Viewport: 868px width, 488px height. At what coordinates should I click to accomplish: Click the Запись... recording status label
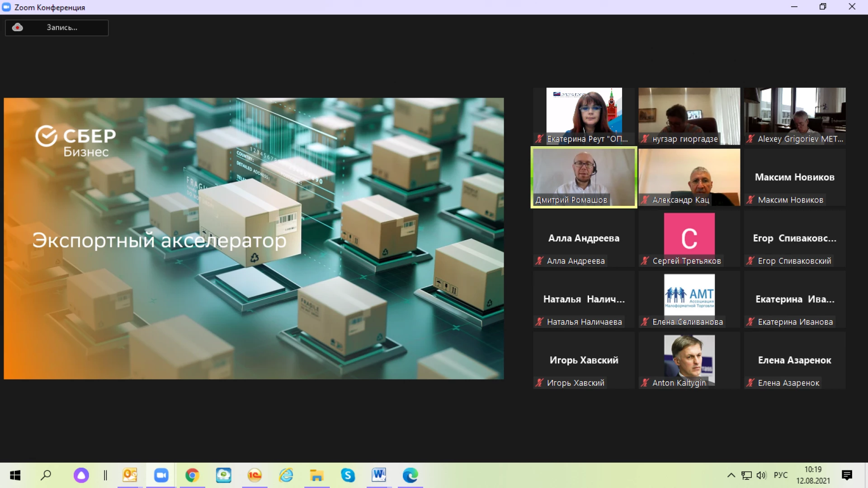62,28
